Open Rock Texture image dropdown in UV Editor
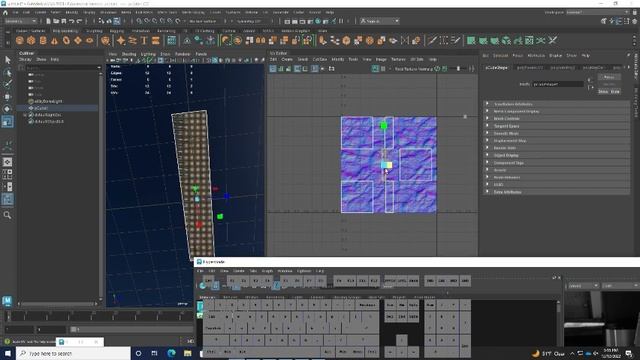Screen dimensions: 640x360 coord(413,69)
